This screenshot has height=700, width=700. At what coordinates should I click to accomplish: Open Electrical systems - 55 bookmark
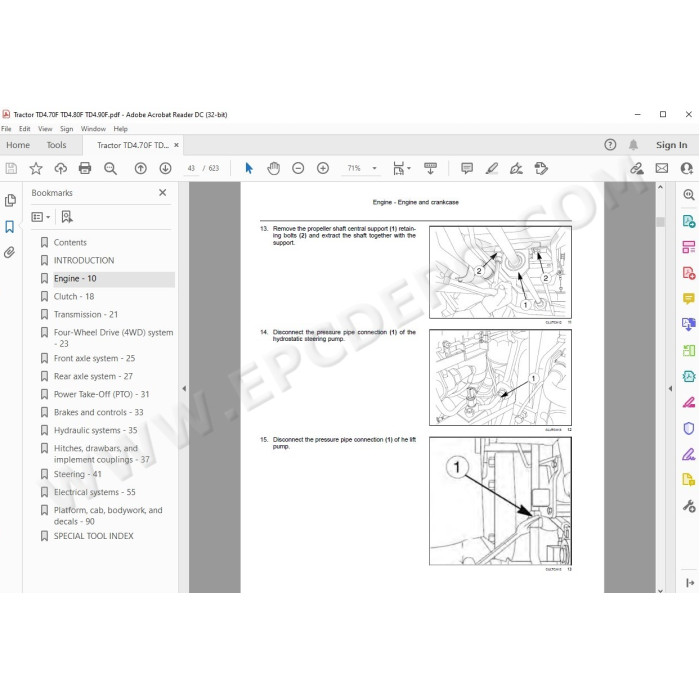click(x=95, y=492)
